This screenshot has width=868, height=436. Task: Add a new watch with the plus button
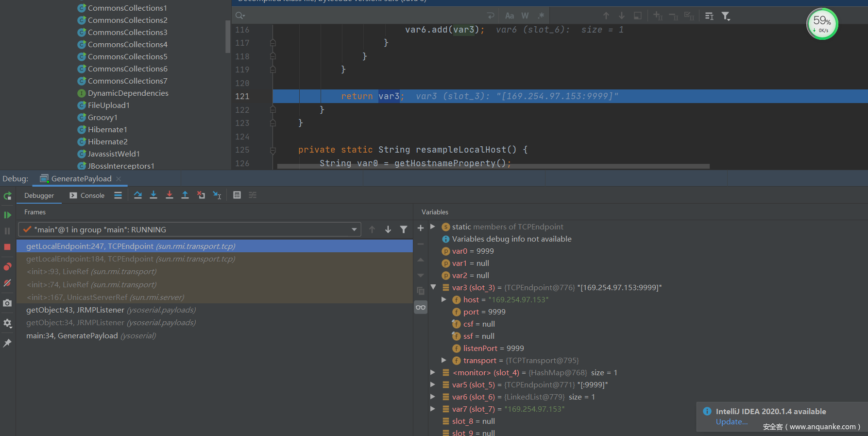[x=421, y=228]
